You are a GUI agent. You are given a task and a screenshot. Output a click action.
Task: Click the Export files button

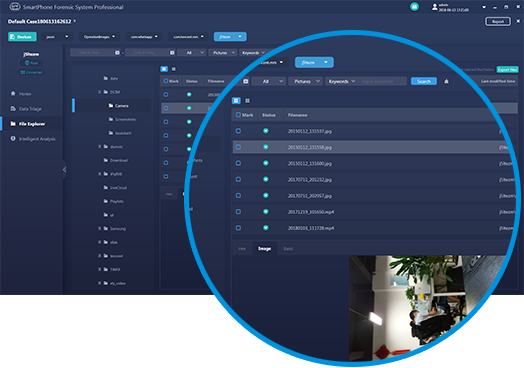(507, 70)
